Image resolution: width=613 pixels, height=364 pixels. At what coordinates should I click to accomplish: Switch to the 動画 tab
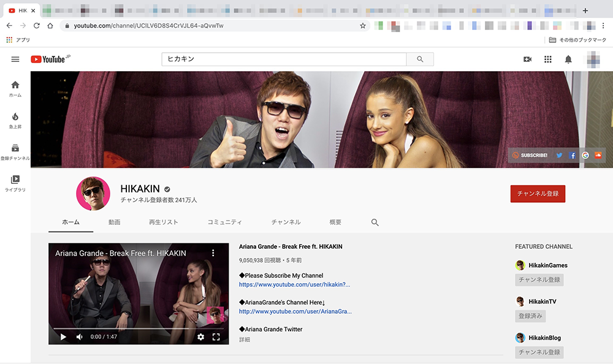(x=114, y=222)
